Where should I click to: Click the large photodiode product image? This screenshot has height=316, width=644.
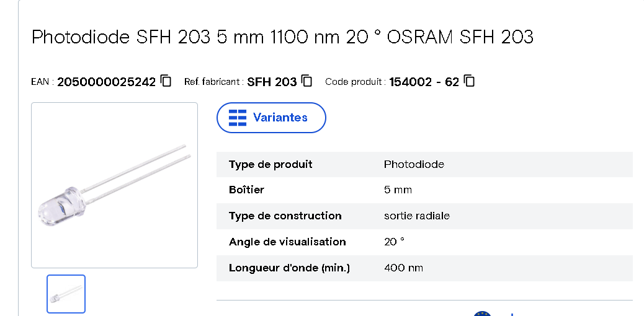click(x=114, y=185)
